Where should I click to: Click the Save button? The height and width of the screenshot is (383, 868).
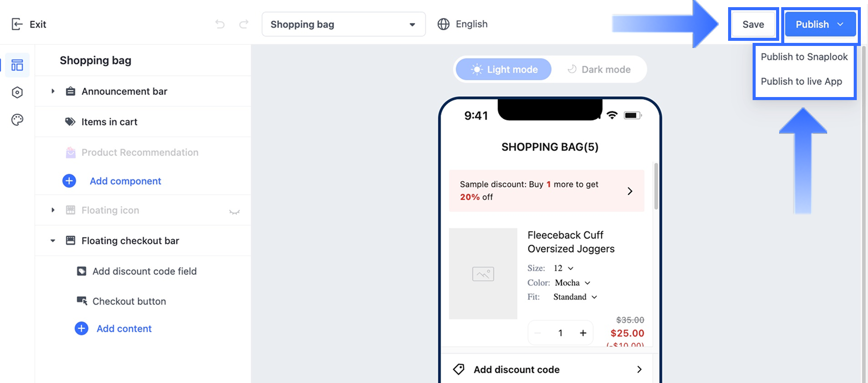[753, 25]
